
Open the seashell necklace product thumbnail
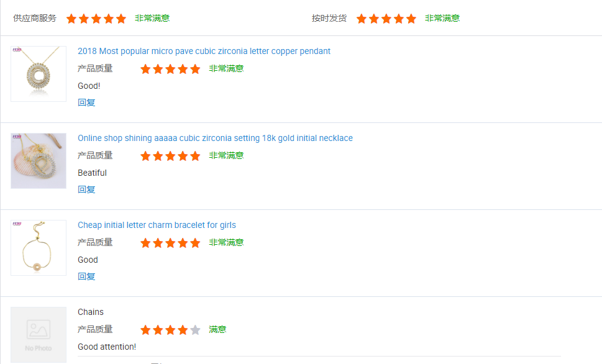39,161
